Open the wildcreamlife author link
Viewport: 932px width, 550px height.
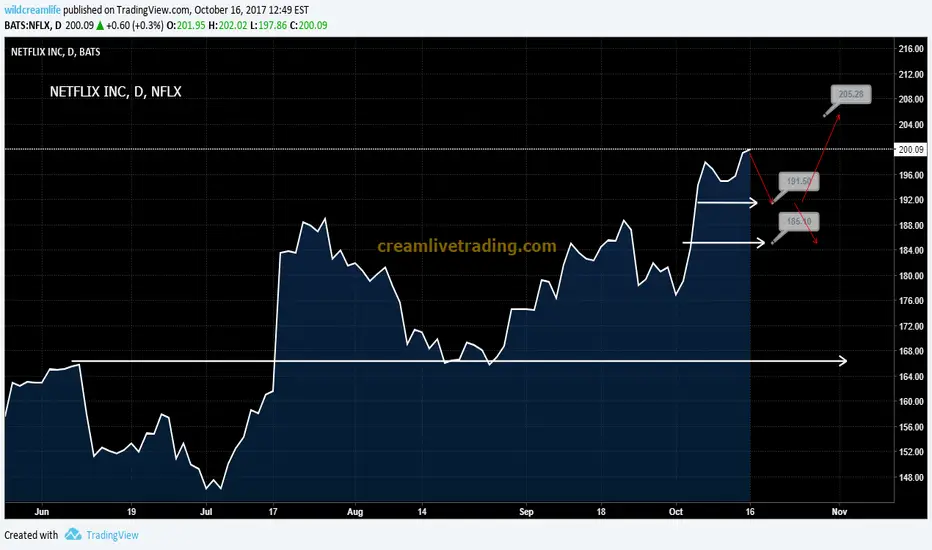tap(32, 10)
